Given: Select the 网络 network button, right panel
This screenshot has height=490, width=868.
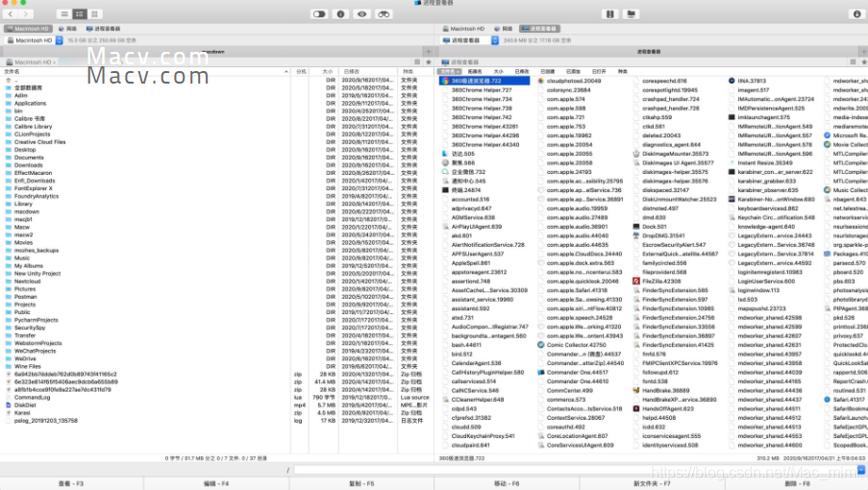Looking at the screenshot, I should (x=503, y=28).
